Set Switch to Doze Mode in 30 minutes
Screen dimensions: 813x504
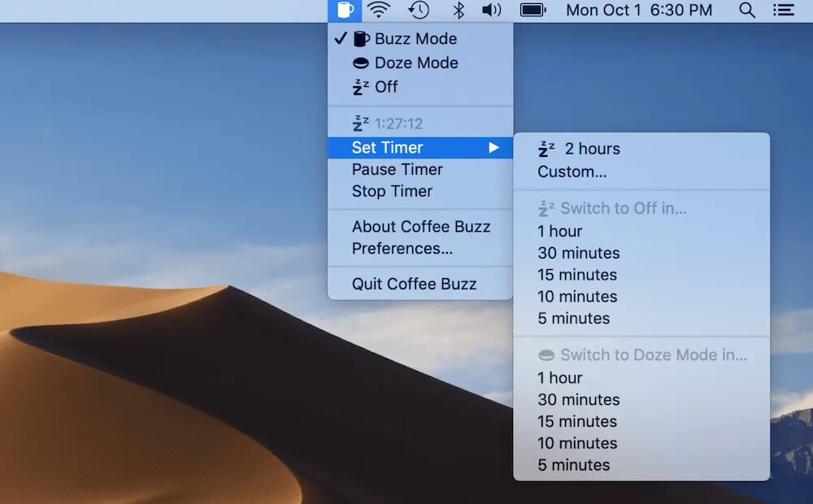coord(641,400)
